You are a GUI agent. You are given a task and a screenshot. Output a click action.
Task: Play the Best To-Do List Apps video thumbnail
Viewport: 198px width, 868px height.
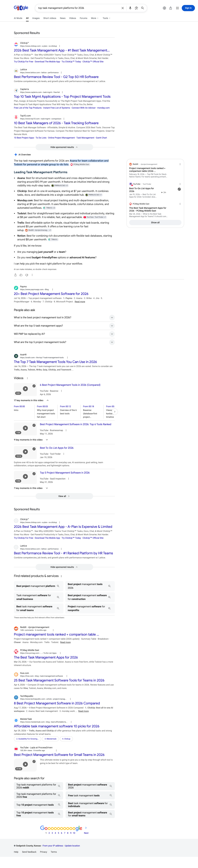25,452
